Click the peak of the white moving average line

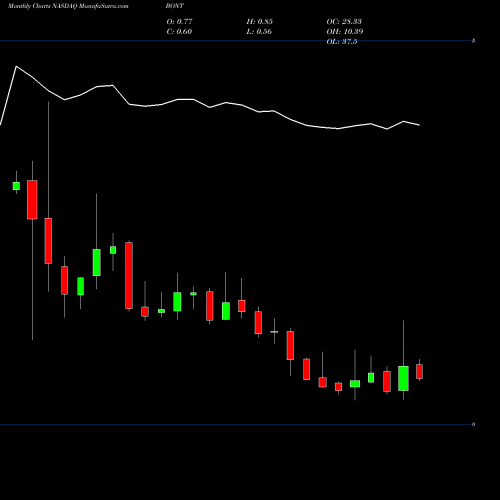16,67
